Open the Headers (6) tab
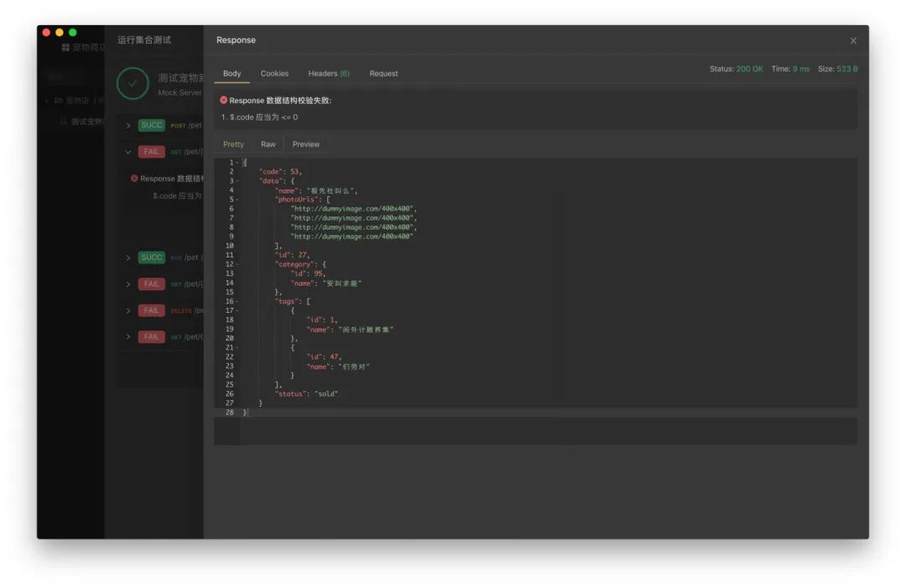Screen dimensions: 906x588 pos(328,73)
